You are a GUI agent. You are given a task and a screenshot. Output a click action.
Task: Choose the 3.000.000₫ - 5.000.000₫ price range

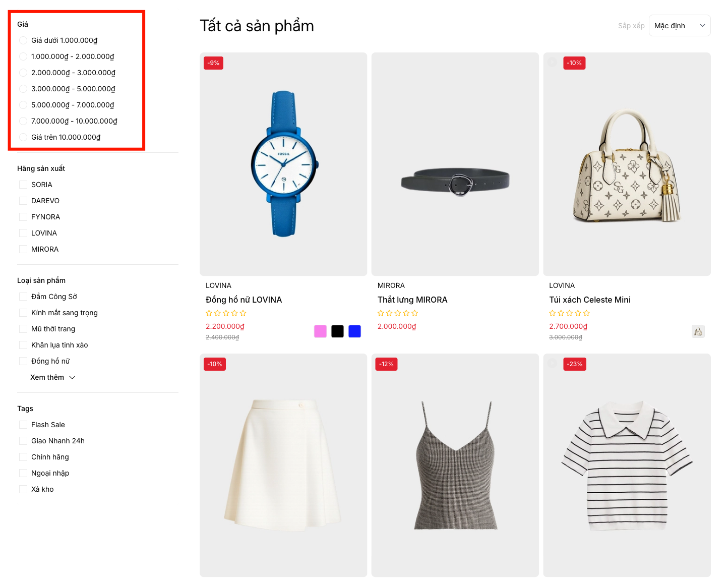click(x=23, y=89)
